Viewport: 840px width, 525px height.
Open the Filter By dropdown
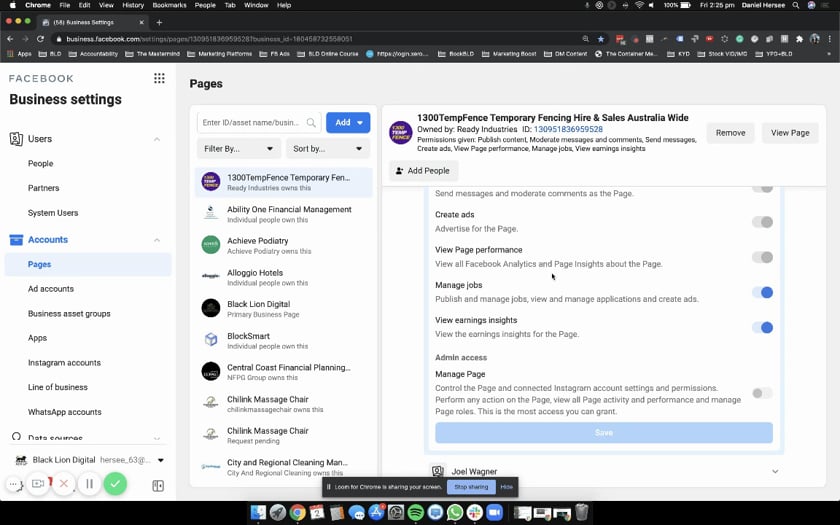click(x=238, y=148)
